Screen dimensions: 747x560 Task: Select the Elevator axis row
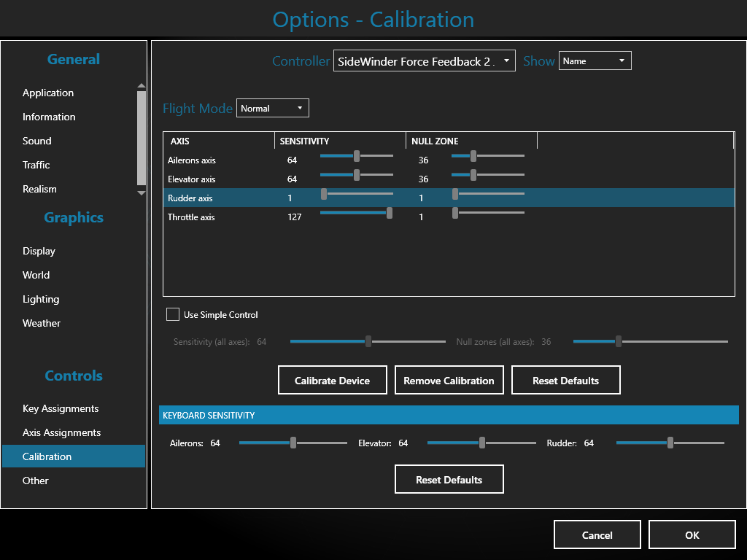click(x=449, y=179)
